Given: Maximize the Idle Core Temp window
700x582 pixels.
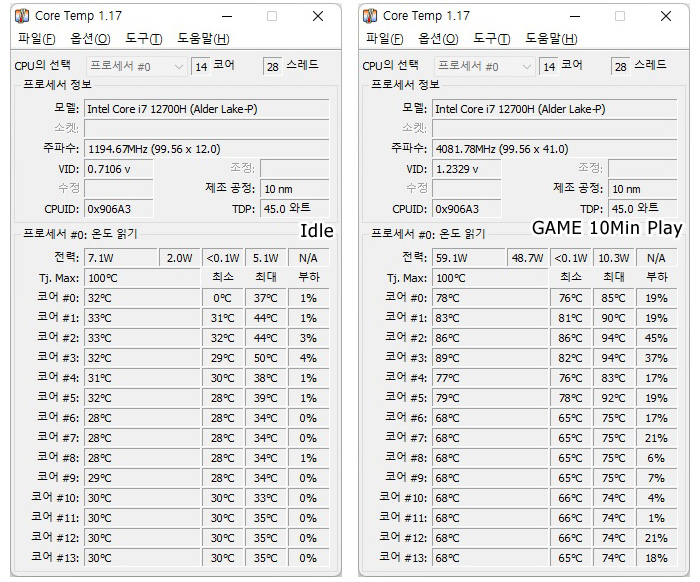Looking at the screenshot, I should coord(272,16).
